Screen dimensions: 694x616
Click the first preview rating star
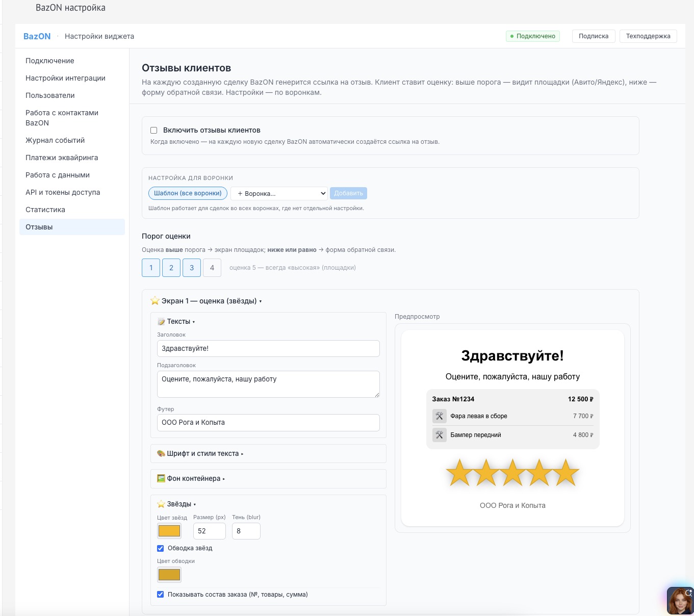(x=459, y=473)
